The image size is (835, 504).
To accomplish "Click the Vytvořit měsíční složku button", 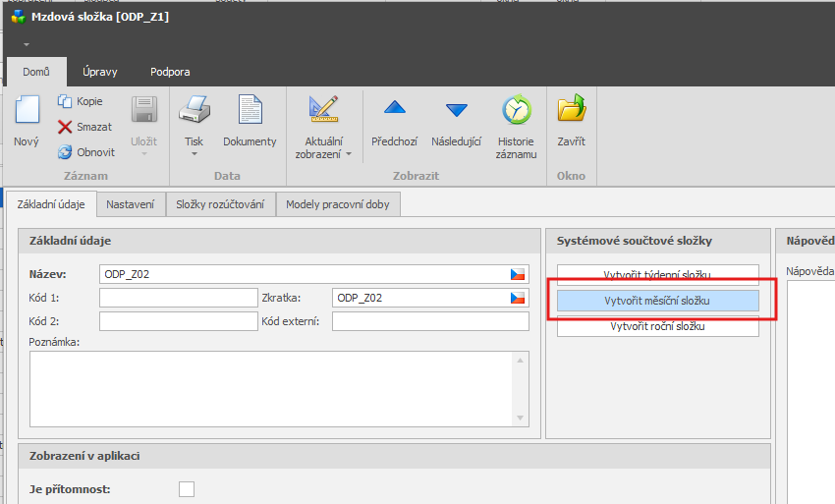I will pos(657,301).
